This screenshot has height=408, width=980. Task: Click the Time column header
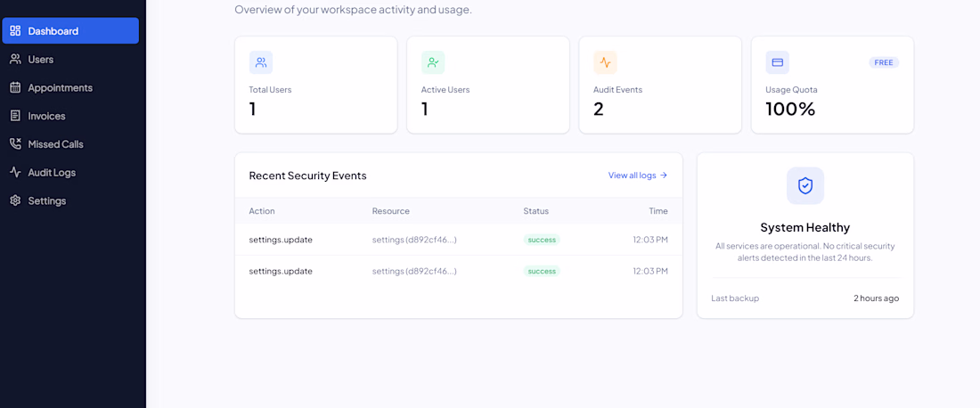pyautogui.click(x=658, y=211)
